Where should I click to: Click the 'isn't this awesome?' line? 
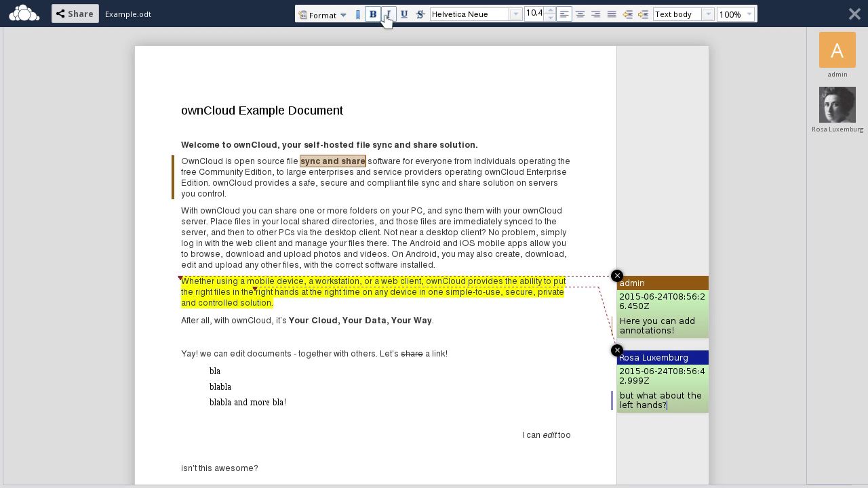220,468
